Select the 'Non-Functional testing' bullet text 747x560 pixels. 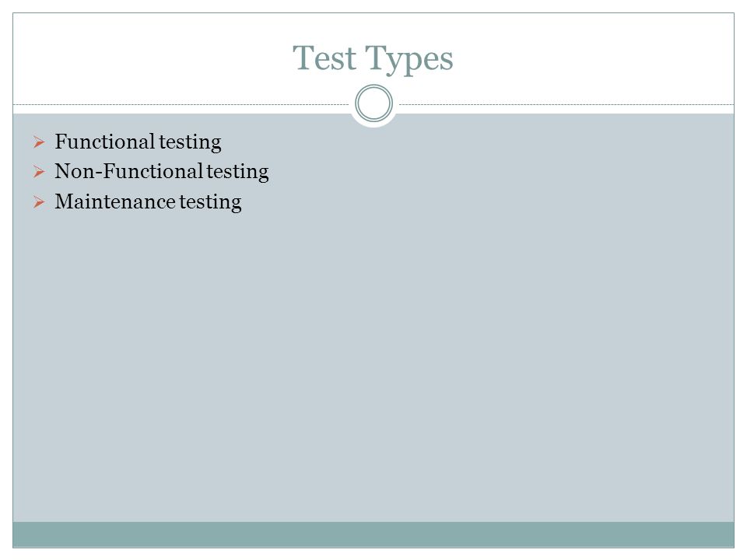pos(162,171)
